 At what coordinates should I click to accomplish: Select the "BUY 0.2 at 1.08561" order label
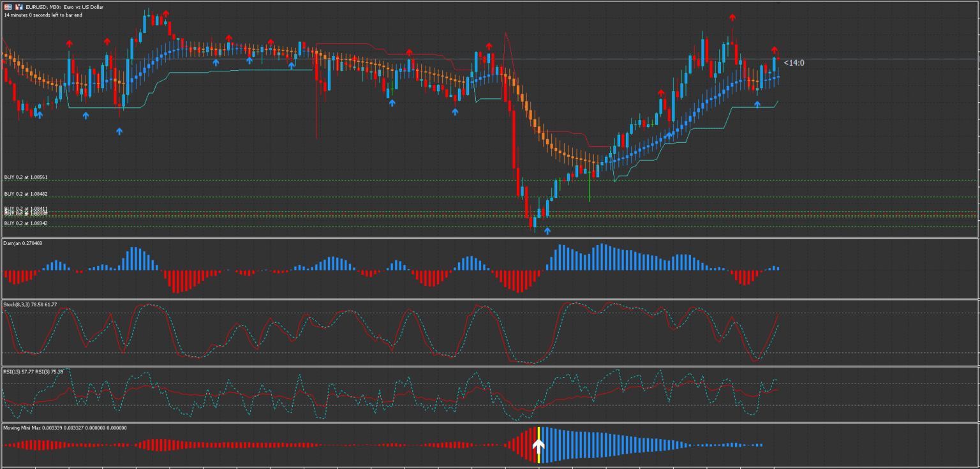(26, 177)
